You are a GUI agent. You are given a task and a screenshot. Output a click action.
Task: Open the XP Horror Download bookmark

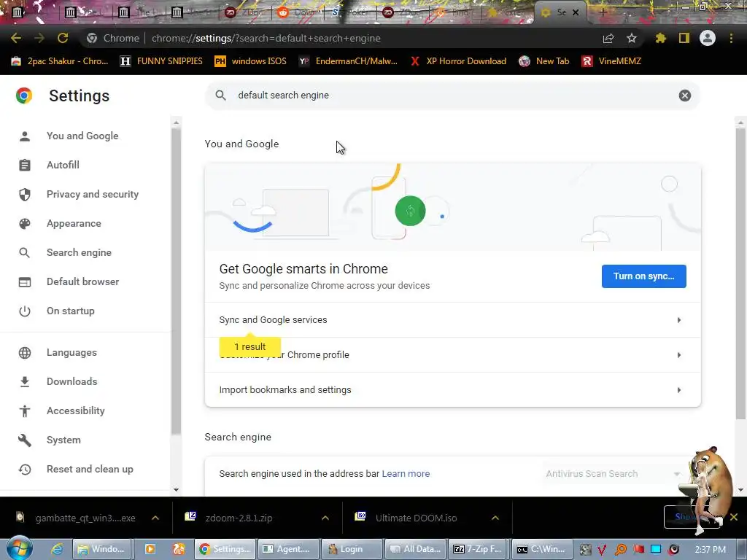coord(458,61)
